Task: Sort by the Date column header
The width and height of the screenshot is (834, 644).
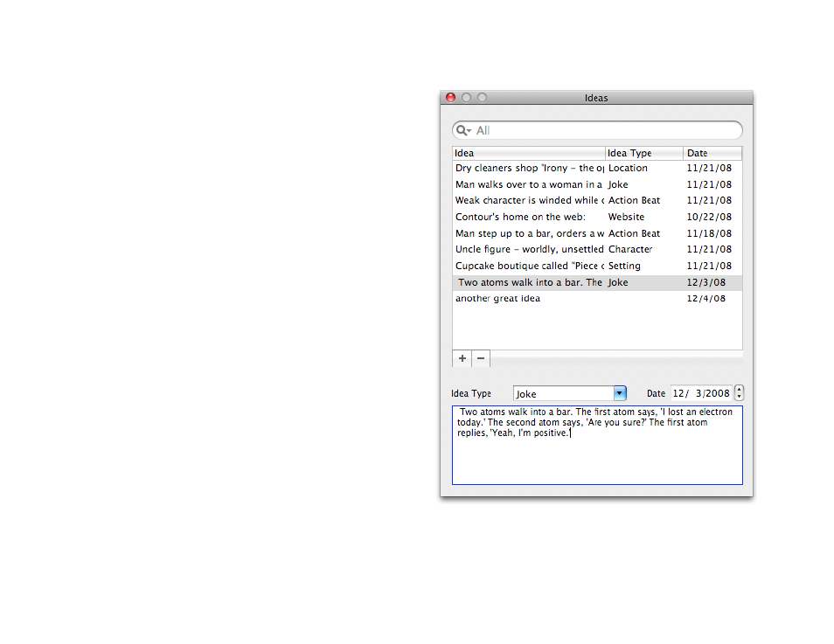Action: click(x=712, y=153)
